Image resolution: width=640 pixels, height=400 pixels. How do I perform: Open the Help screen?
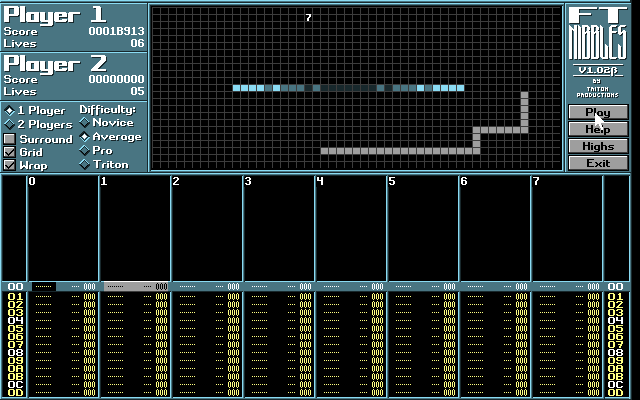click(598, 129)
